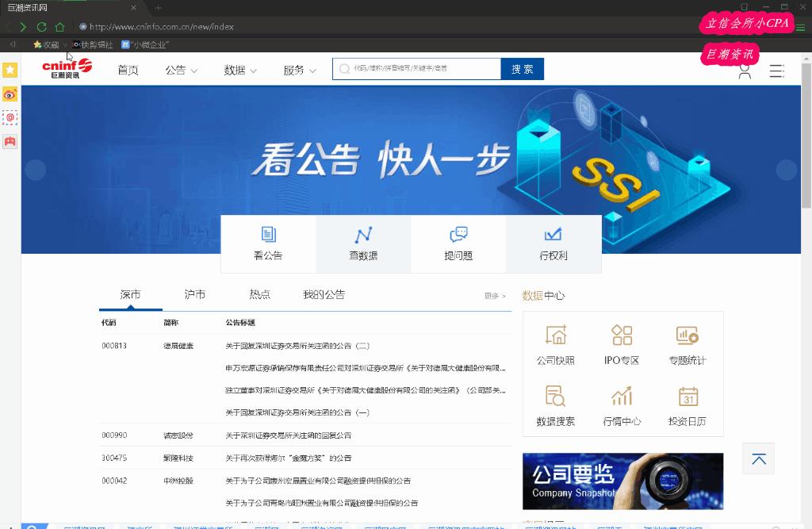Open the 公司快照 (Company Snapshot) icon

point(556,343)
